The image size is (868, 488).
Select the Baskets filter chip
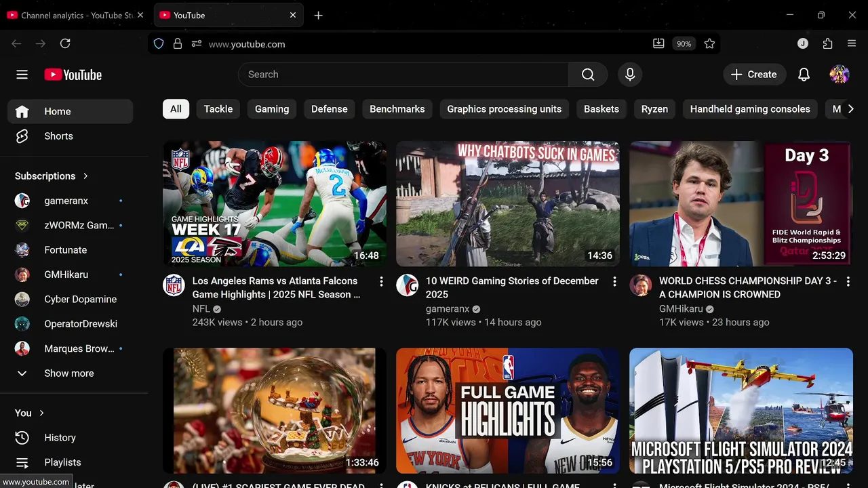601,109
